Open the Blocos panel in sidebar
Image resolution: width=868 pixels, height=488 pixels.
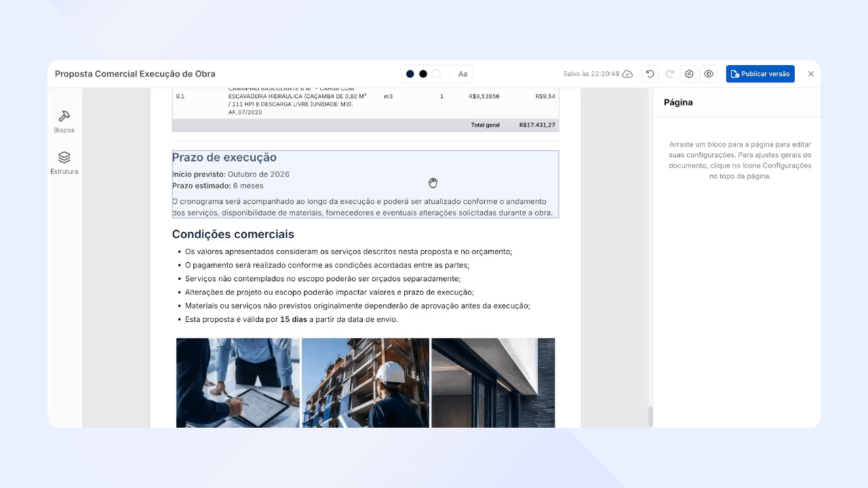[64, 121]
